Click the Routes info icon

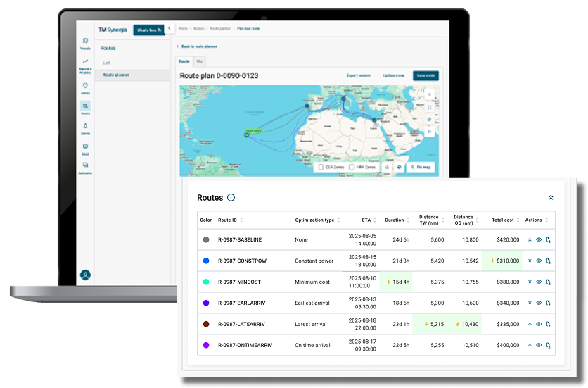click(231, 198)
